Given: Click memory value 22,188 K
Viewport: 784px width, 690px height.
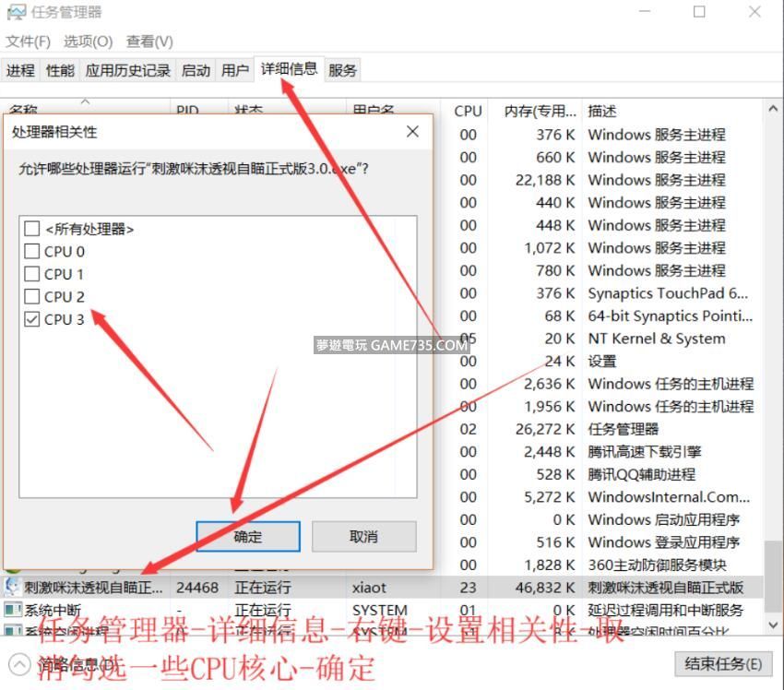Looking at the screenshot, I should click(x=545, y=180).
